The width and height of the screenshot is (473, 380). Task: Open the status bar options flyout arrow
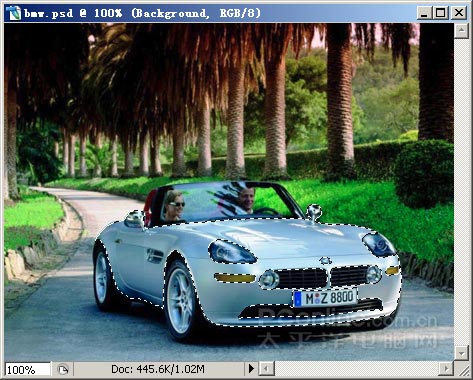tap(251, 369)
